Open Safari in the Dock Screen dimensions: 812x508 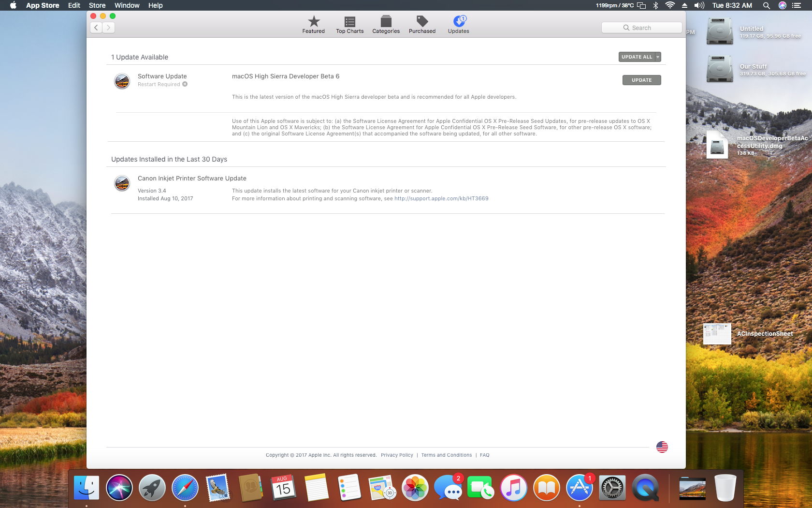tap(185, 487)
